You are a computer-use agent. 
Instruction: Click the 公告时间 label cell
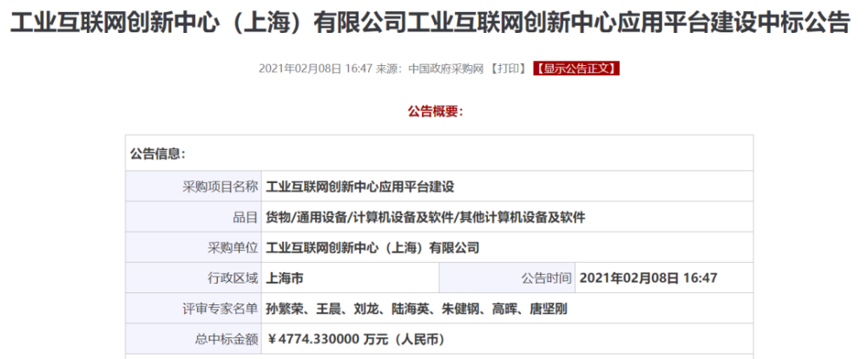pyautogui.click(x=508, y=278)
